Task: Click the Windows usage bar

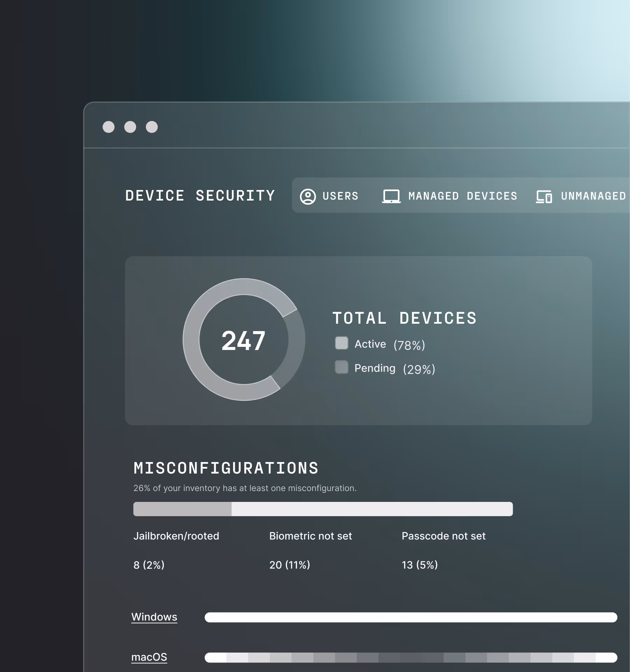Action: 411,617
